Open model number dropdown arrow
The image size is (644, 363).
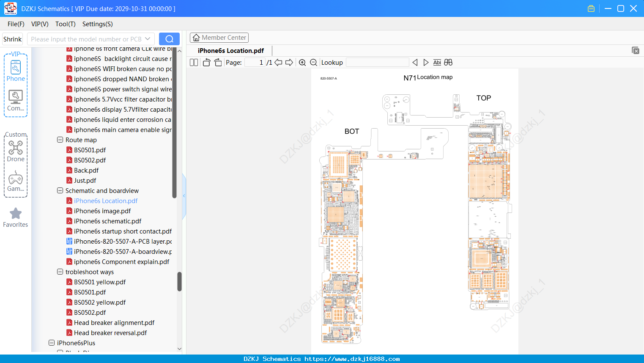148,39
